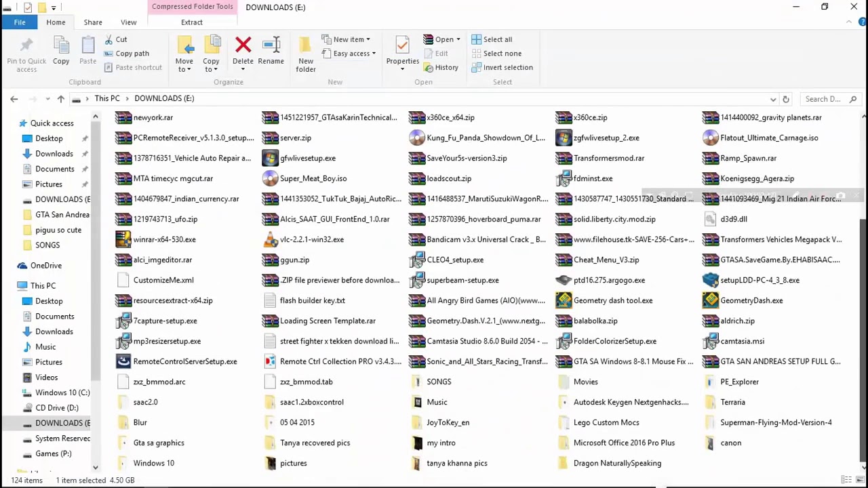Click the Paste ribbon icon
This screenshot has width=868, height=488.
[87, 46]
